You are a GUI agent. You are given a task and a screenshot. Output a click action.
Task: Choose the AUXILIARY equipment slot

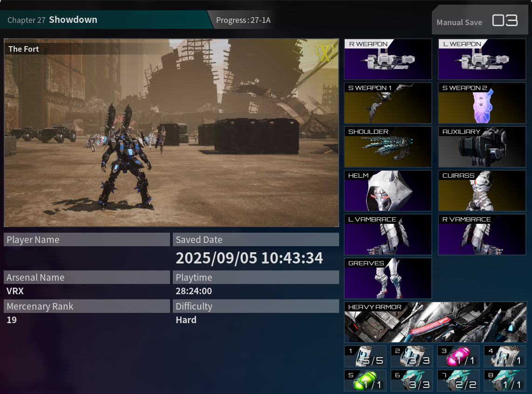(x=482, y=147)
